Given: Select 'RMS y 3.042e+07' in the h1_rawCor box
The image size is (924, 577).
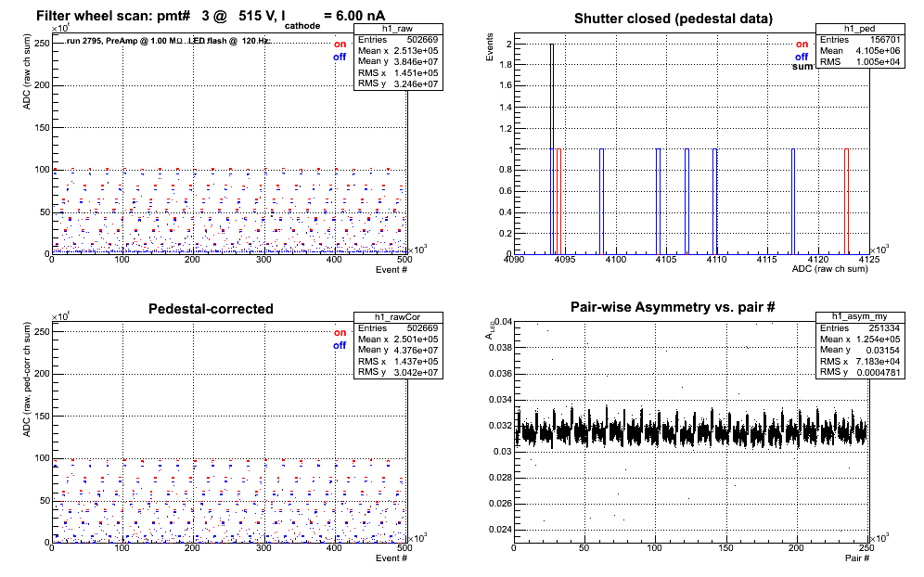Looking at the screenshot, I should pos(398,372).
